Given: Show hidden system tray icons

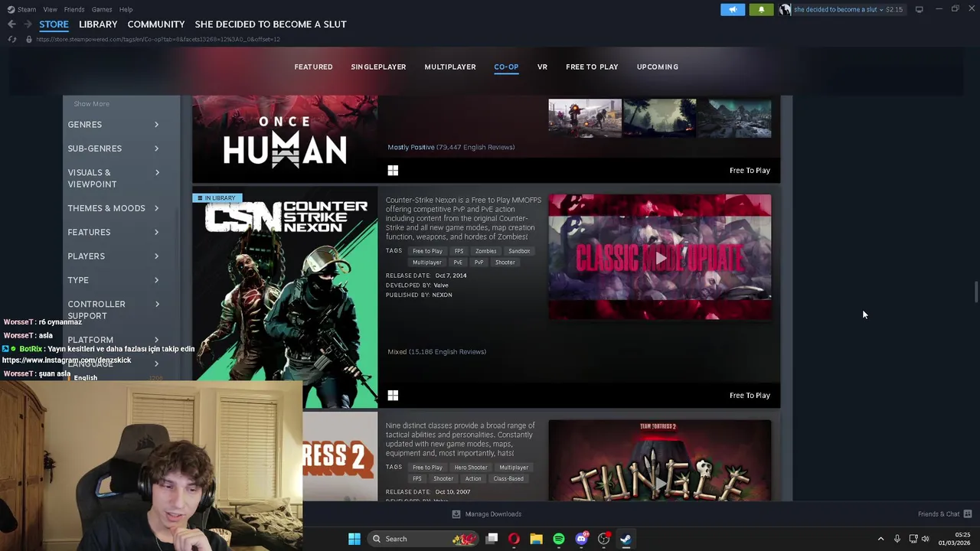Looking at the screenshot, I should (x=880, y=539).
